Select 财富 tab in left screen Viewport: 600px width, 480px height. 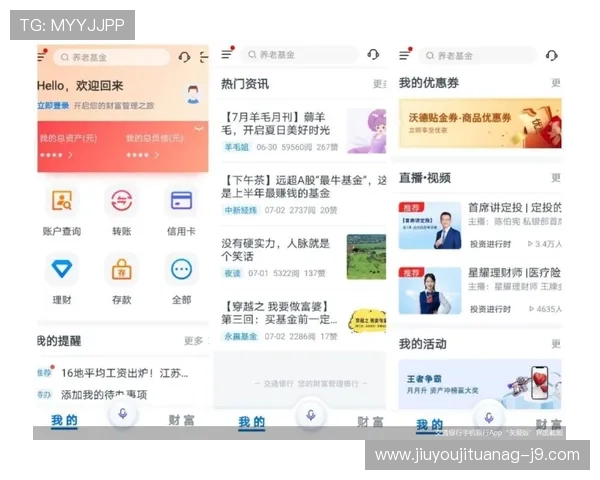coord(181,420)
